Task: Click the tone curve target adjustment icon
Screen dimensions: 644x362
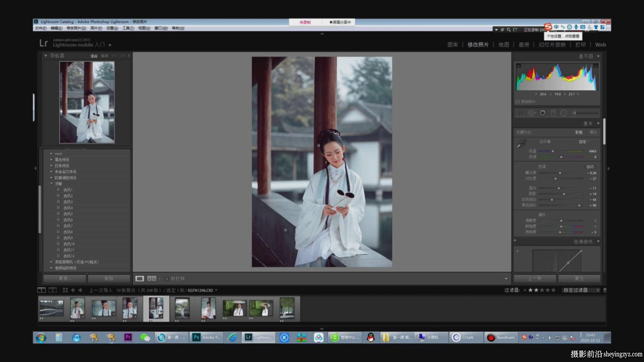Action: point(518,251)
